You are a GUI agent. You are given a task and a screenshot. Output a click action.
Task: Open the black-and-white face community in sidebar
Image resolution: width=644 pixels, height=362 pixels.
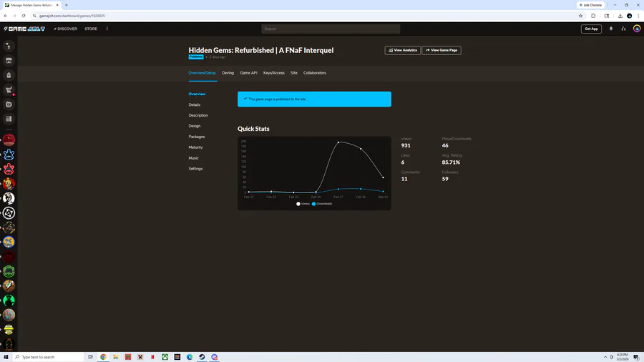click(x=9, y=198)
